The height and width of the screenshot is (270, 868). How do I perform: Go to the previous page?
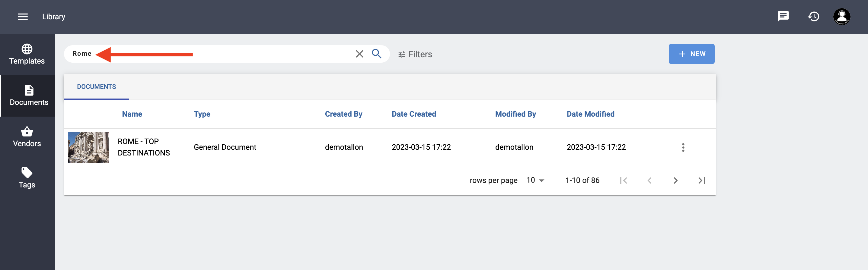coord(649,181)
